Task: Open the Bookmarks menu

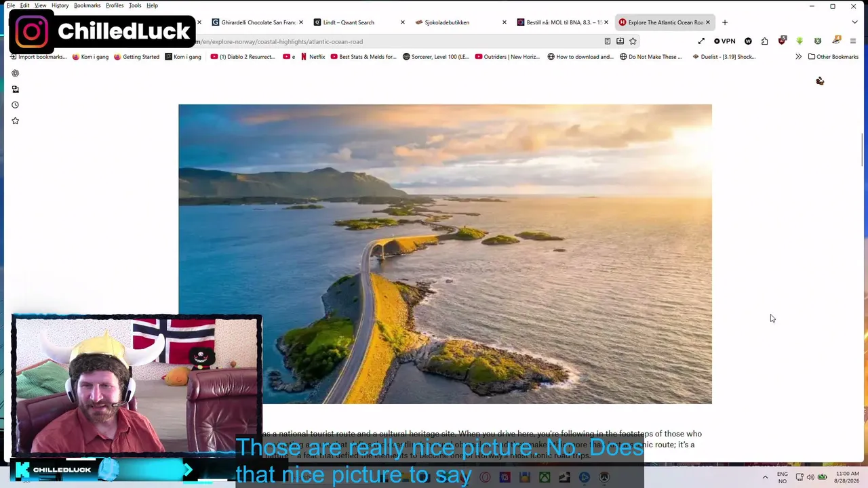Action: [87, 5]
